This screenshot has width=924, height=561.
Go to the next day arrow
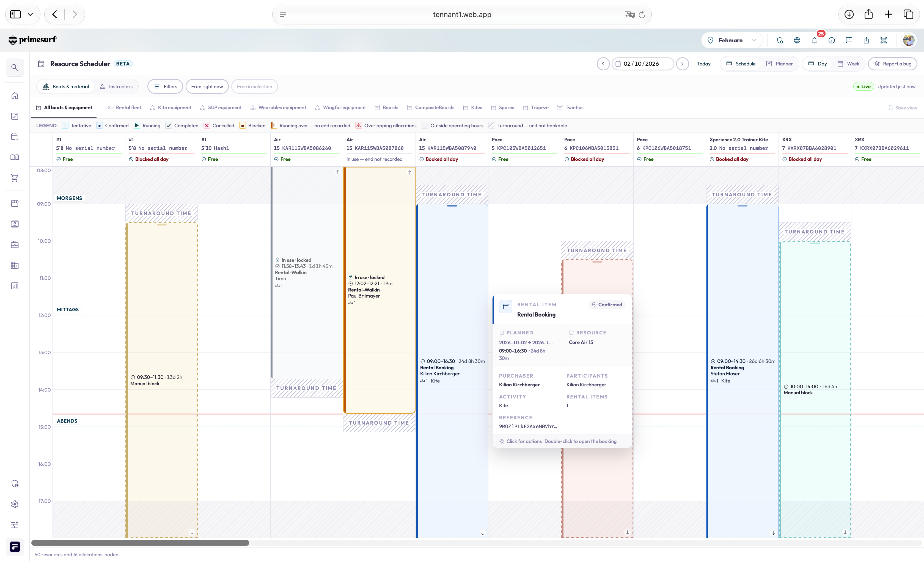[682, 64]
